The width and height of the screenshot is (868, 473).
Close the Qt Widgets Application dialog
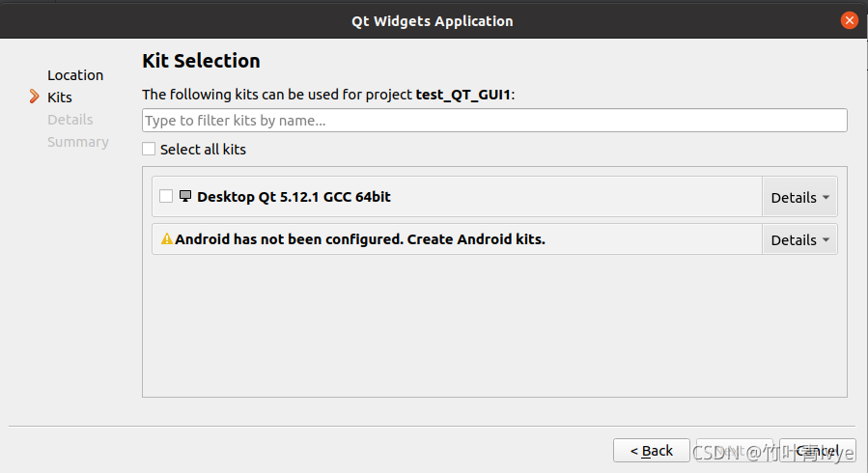click(x=849, y=20)
